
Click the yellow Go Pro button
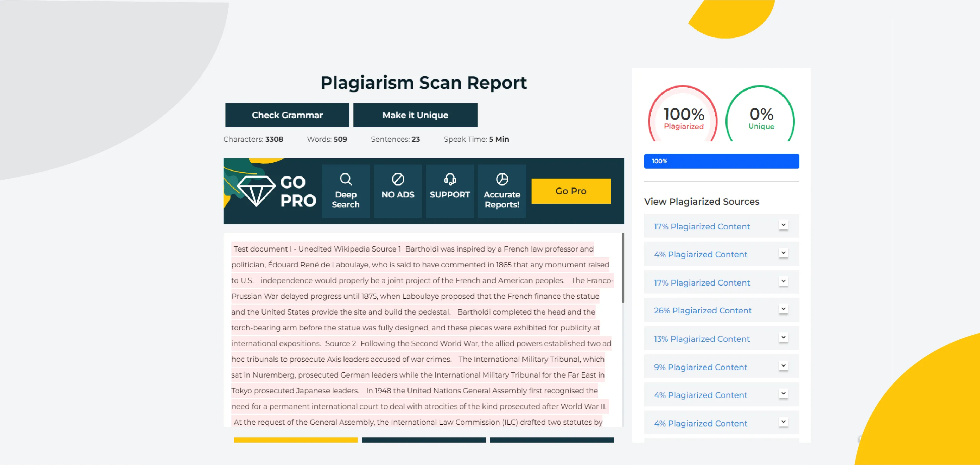pos(571,191)
